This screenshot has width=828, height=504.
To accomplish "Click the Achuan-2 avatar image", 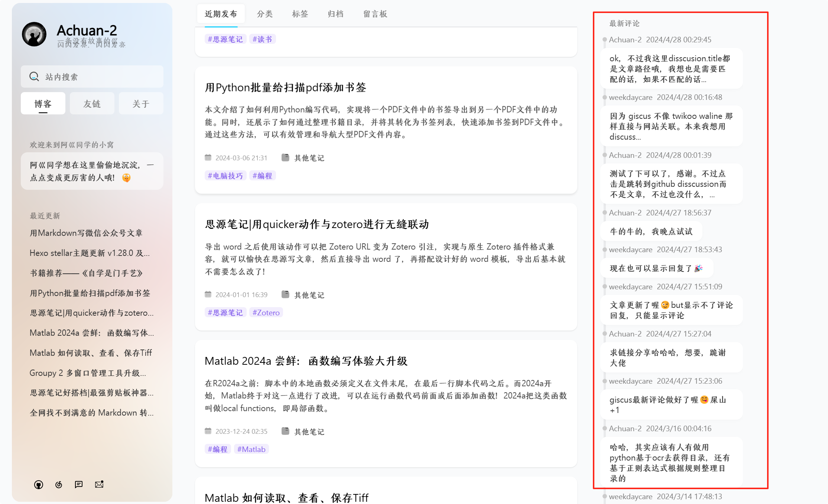I will (x=34, y=34).
